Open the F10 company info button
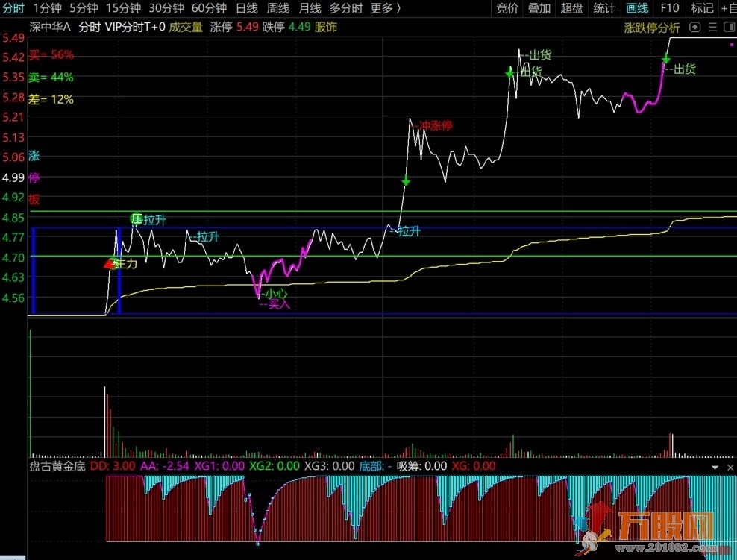 pos(669,8)
